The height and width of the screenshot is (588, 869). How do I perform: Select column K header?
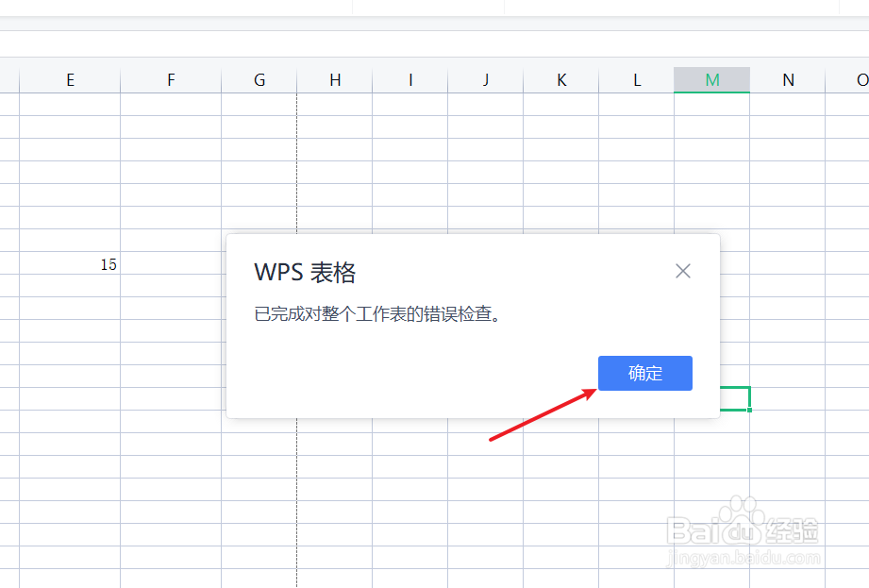(560, 80)
